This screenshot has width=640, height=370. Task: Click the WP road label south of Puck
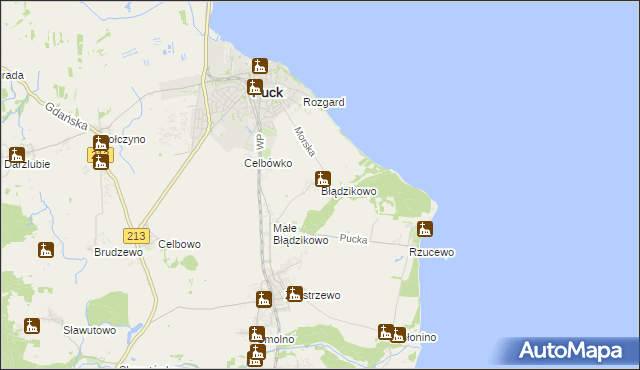point(260,142)
